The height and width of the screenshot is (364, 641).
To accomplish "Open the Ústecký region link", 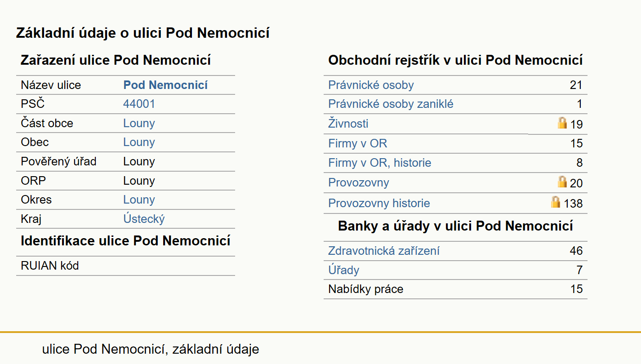I will click(x=144, y=219).
